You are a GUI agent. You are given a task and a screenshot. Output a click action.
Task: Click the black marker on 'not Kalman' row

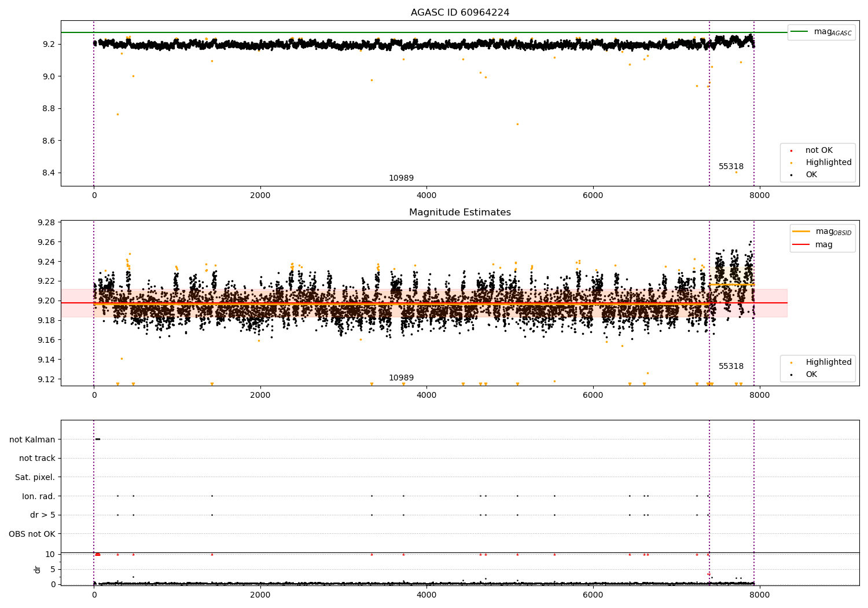coord(98,439)
